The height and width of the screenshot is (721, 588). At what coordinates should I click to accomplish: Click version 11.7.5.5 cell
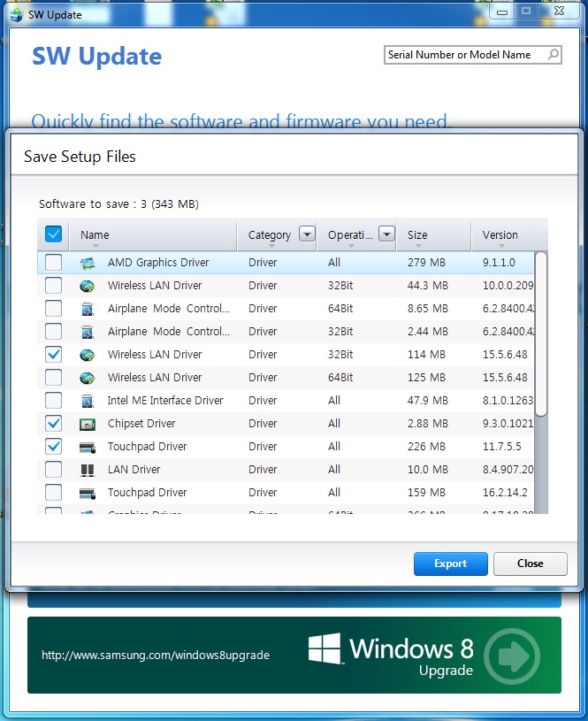tap(501, 447)
